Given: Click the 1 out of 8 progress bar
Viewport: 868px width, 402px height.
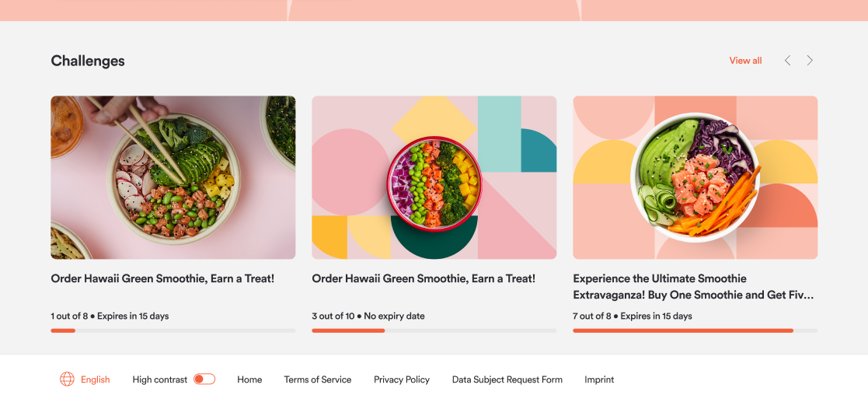Looking at the screenshot, I should (x=173, y=330).
